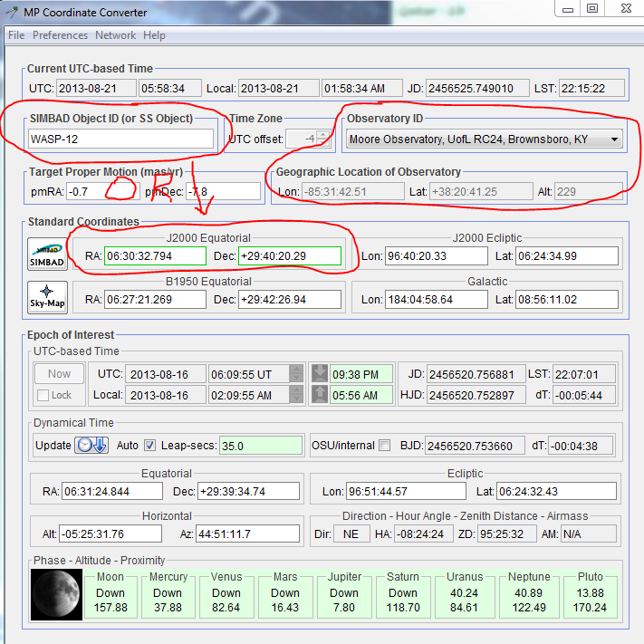This screenshot has width=644, height=644.
Task: Click the UTC time spinner arrows
Action: coord(296,373)
